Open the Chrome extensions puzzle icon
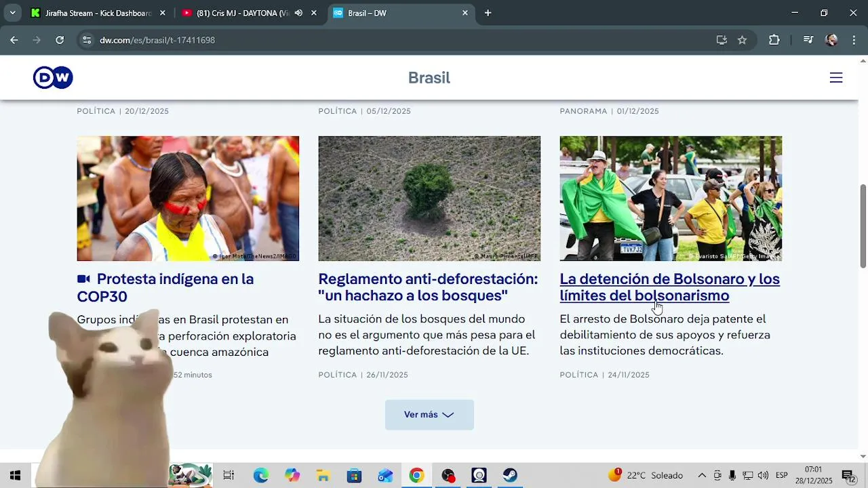The width and height of the screenshot is (868, 488). 774,40
